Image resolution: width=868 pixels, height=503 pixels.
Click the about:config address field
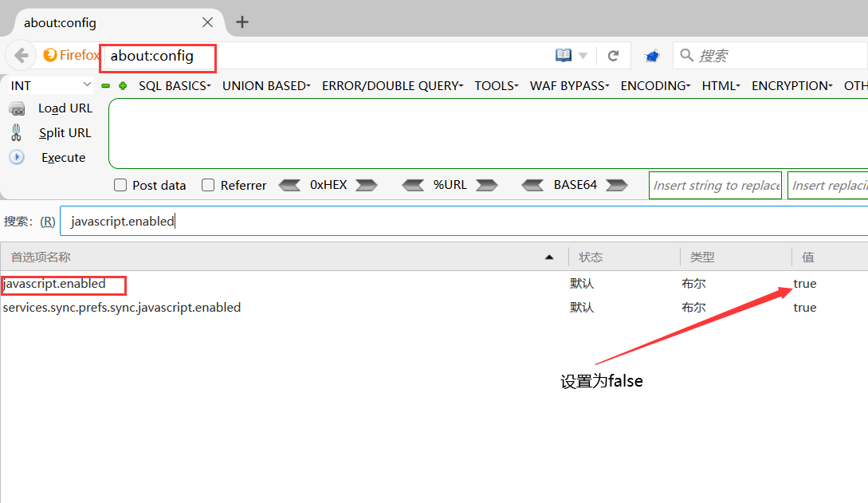coord(327,55)
